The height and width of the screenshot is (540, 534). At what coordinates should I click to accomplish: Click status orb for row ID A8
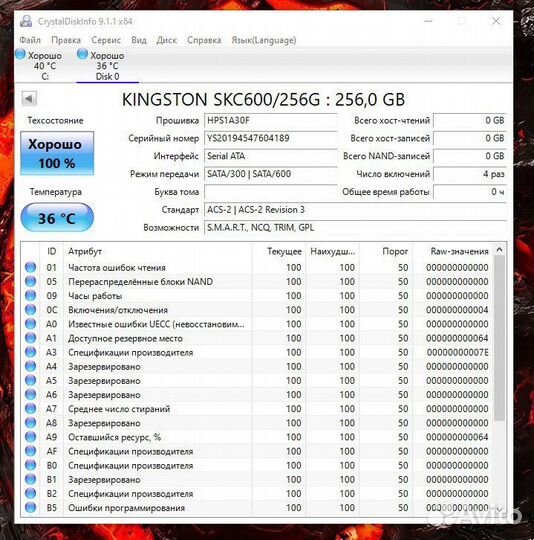tap(31, 423)
